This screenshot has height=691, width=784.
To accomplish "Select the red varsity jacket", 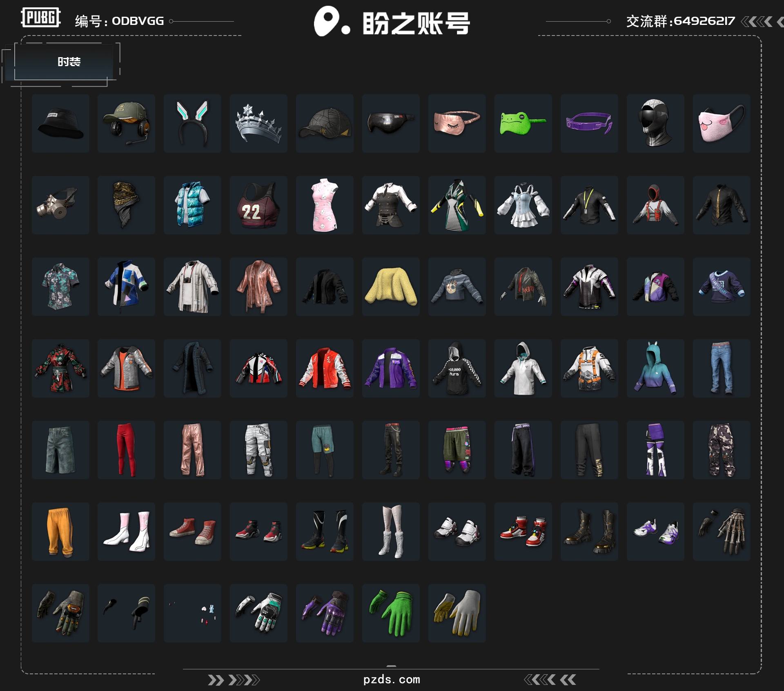I will [x=325, y=368].
